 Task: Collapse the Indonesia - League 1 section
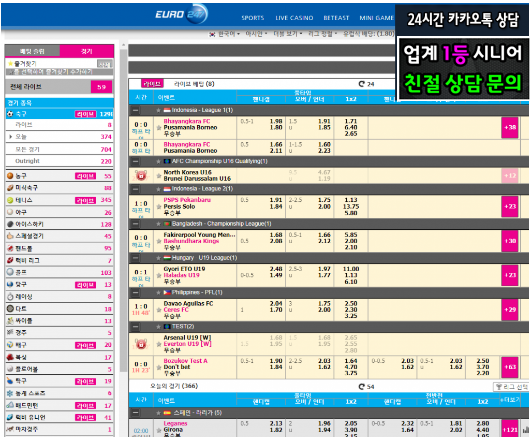(x=135, y=110)
